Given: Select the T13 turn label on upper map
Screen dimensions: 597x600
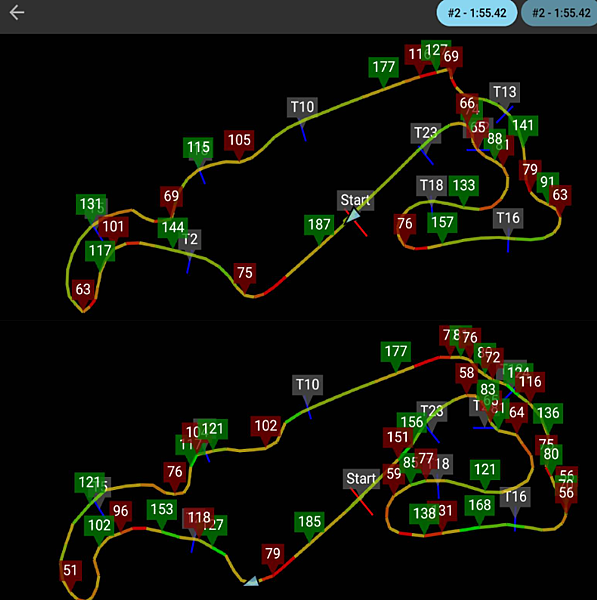Looking at the screenshot, I should tap(504, 92).
